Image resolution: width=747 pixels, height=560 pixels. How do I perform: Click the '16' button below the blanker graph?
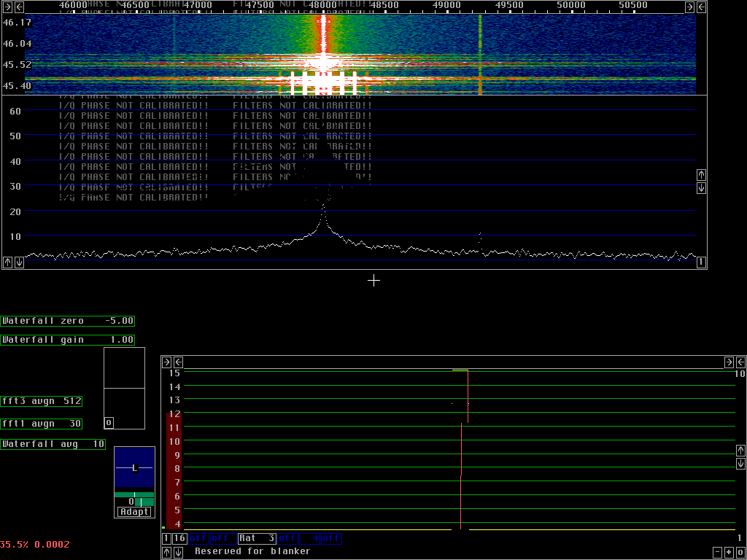tap(179, 539)
